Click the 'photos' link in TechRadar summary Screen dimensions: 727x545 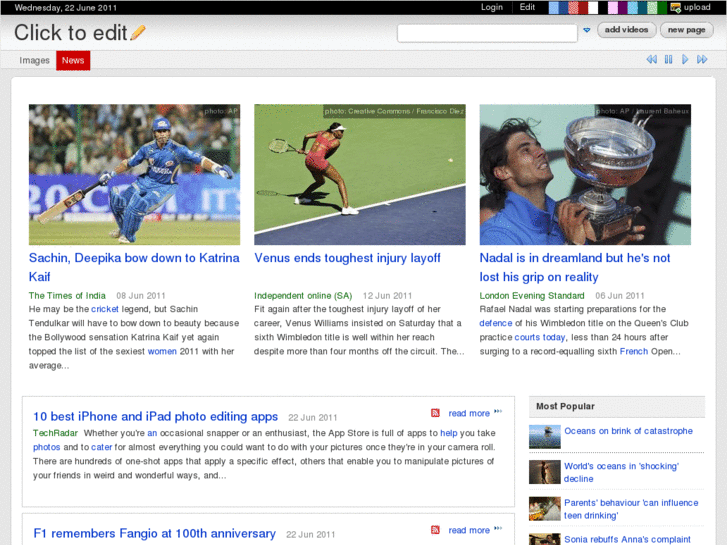pos(46,447)
